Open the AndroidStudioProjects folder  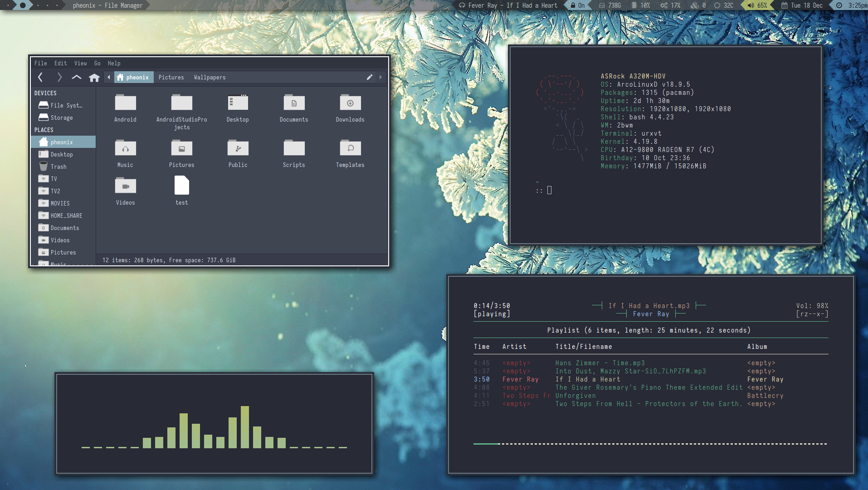pos(181,112)
